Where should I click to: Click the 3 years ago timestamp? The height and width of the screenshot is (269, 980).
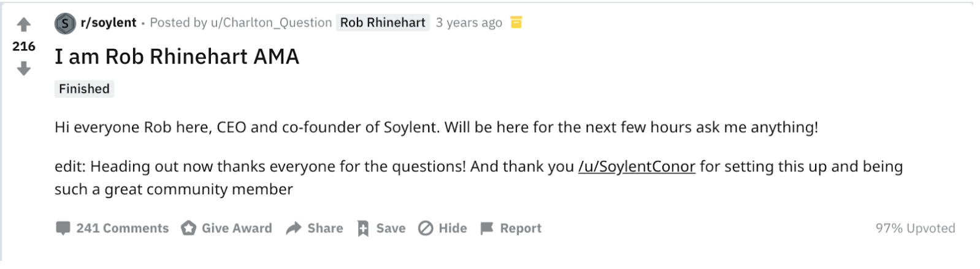[469, 23]
